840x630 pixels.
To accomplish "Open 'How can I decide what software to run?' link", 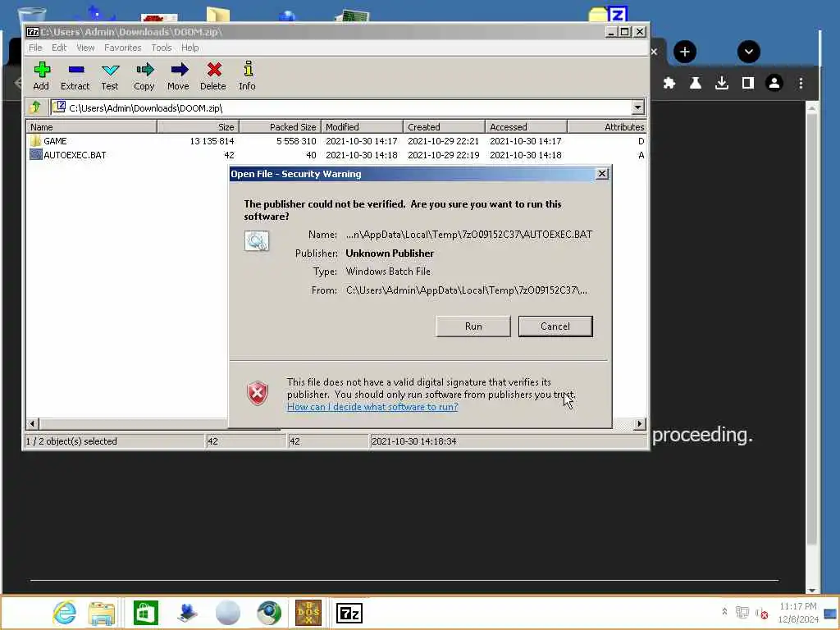I will coord(372,407).
